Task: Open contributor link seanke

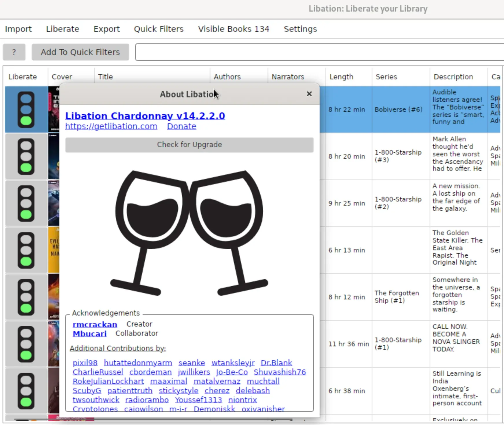Action: tap(192, 363)
